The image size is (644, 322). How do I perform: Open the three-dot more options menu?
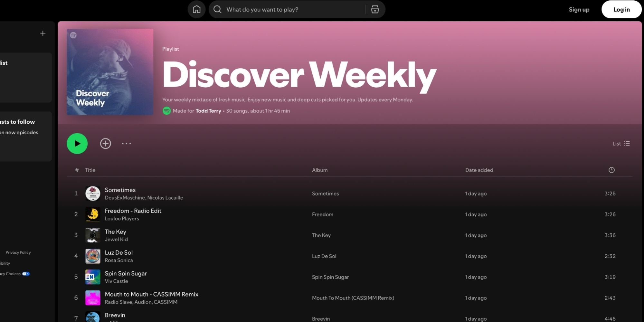click(x=126, y=144)
